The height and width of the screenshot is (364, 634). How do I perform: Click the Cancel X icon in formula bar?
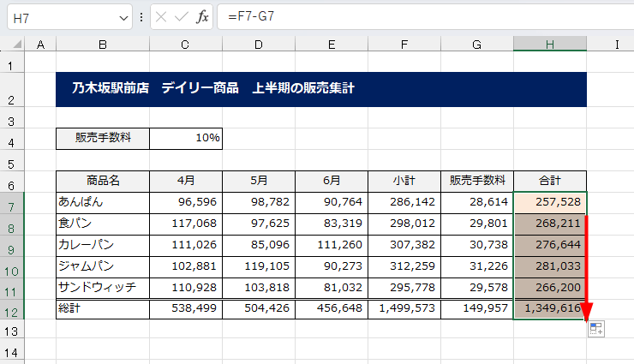[x=162, y=17]
